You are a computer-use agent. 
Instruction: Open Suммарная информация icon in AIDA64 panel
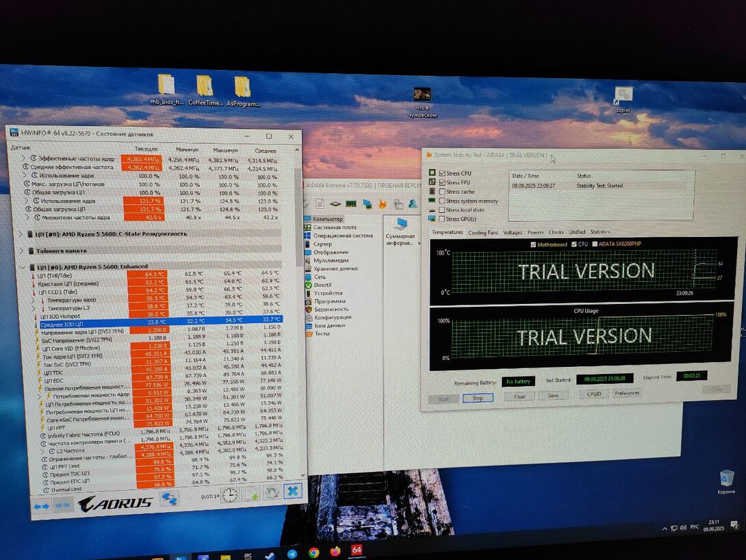pos(400,231)
